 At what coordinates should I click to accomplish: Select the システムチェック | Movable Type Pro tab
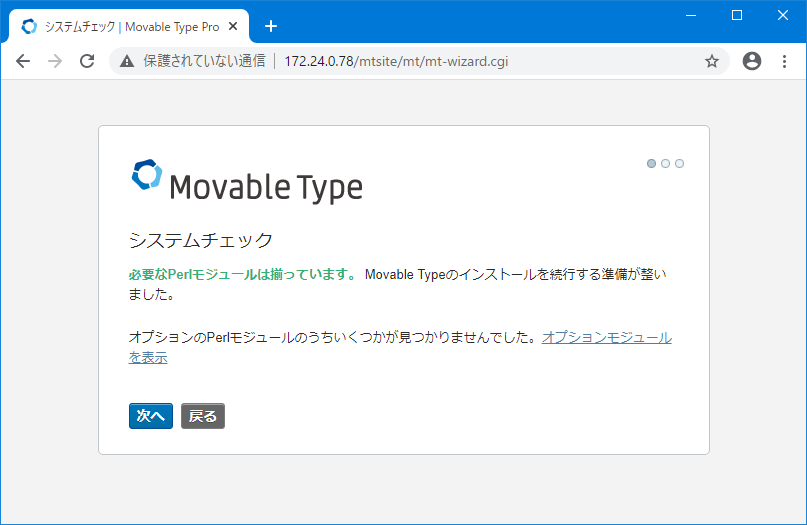coord(129,27)
